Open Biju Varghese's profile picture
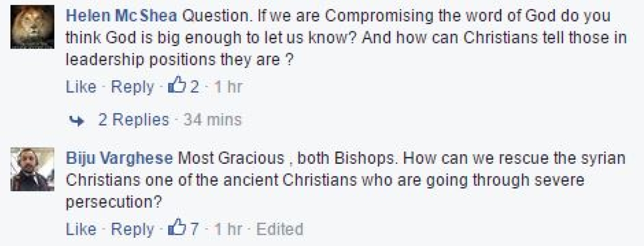This screenshot has height=246, width=644. point(32,169)
